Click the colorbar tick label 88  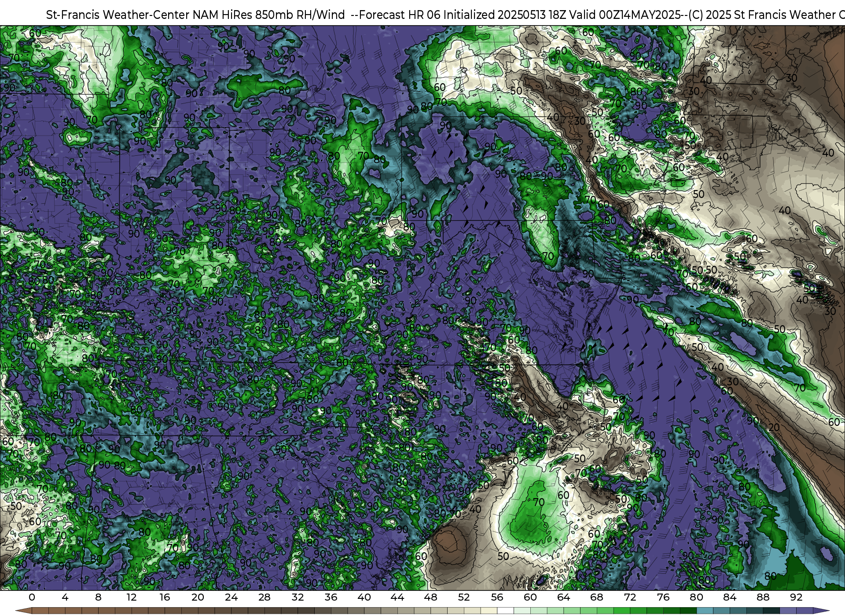point(763,598)
